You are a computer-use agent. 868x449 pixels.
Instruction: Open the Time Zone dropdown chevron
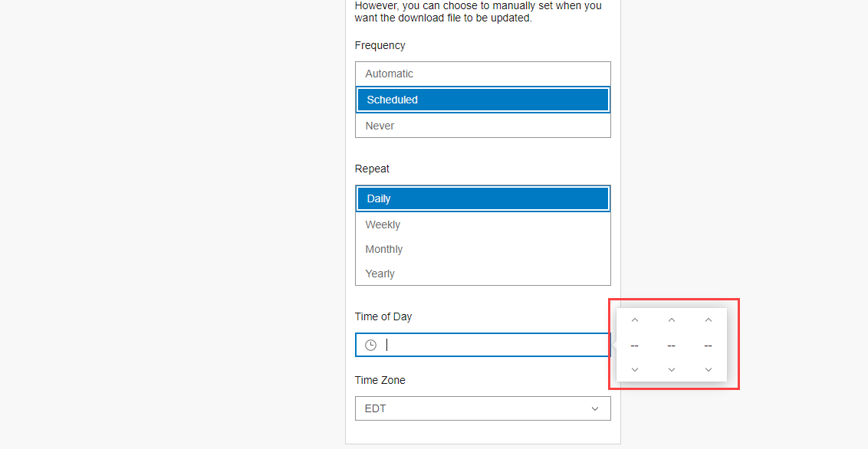tap(595, 408)
